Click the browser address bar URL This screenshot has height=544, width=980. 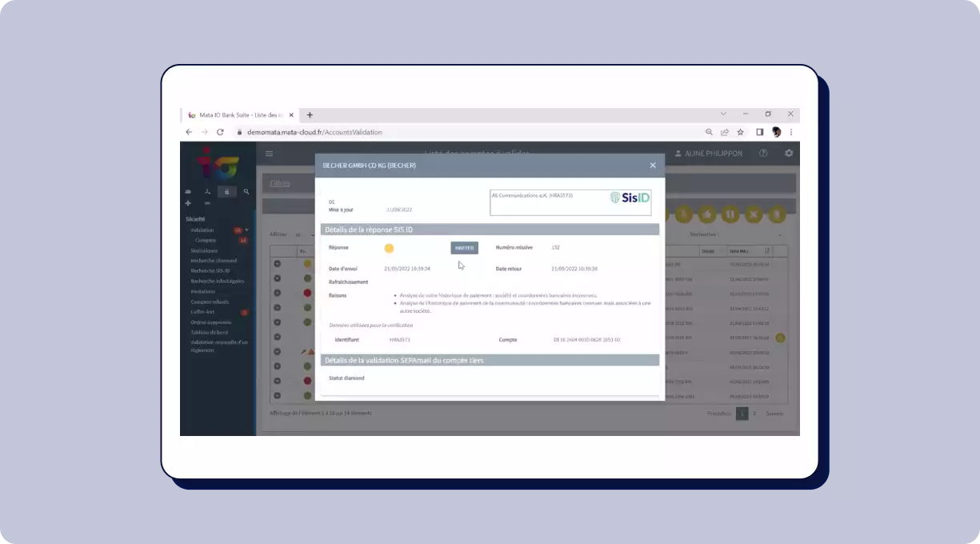[314, 132]
